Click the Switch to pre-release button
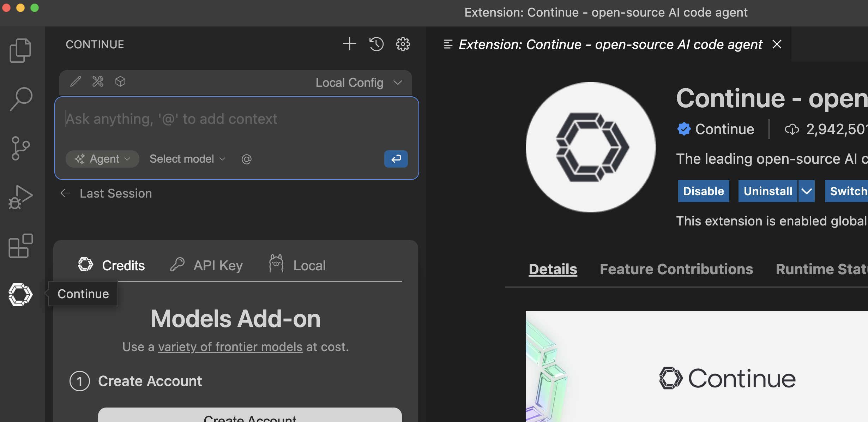Image resolution: width=868 pixels, height=422 pixels. point(846,191)
